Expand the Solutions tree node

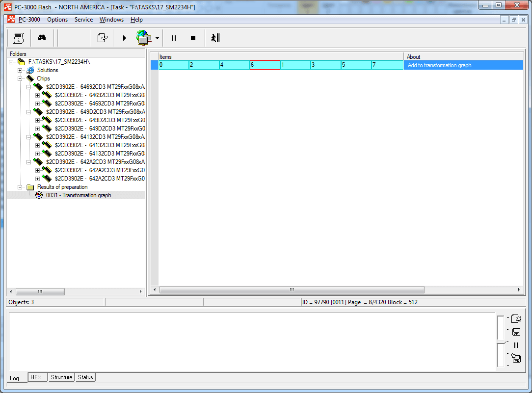click(x=20, y=71)
